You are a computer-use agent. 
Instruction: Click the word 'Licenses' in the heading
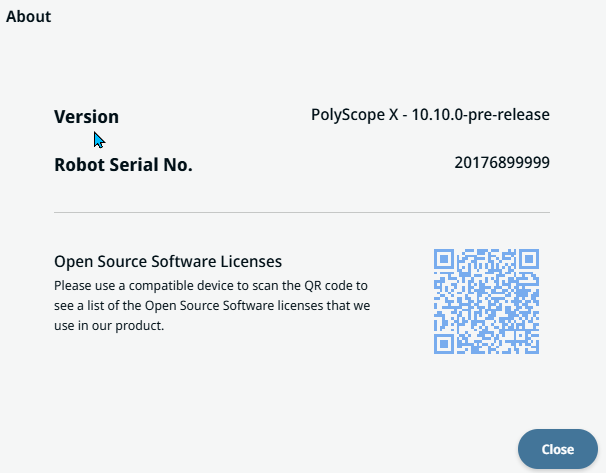coord(252,262)
